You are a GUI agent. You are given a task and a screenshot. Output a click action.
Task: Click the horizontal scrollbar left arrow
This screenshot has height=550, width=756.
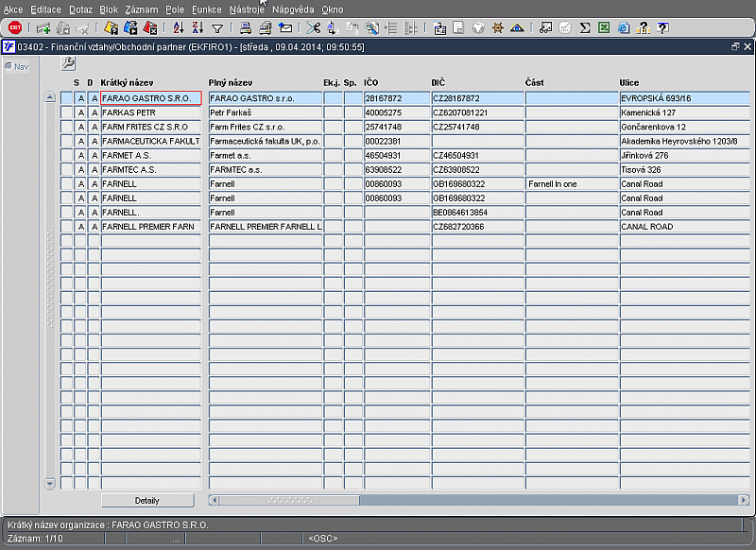point(215,500)
